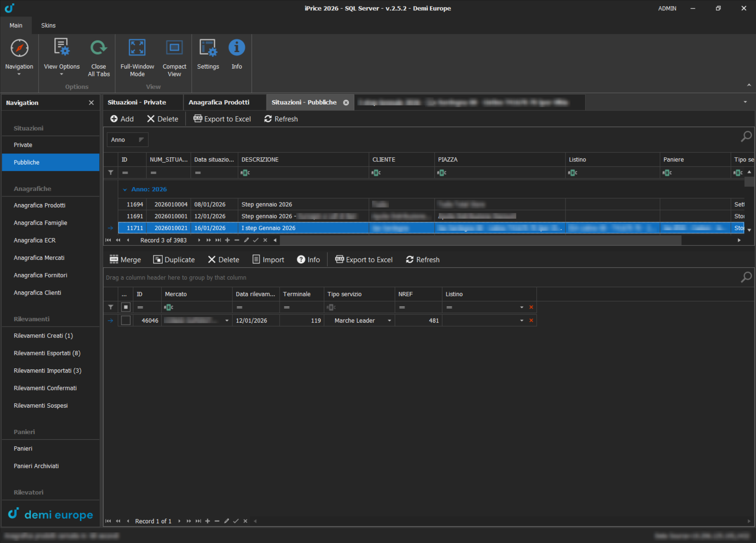Duplicate the selected rilevamento
This screenshot has width=756, height=543.
(174, 259)
